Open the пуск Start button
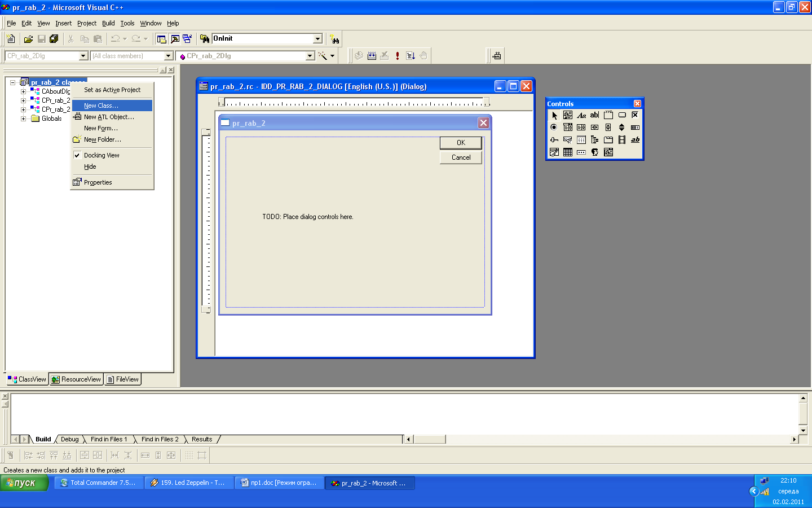 [x=24, y=483]
